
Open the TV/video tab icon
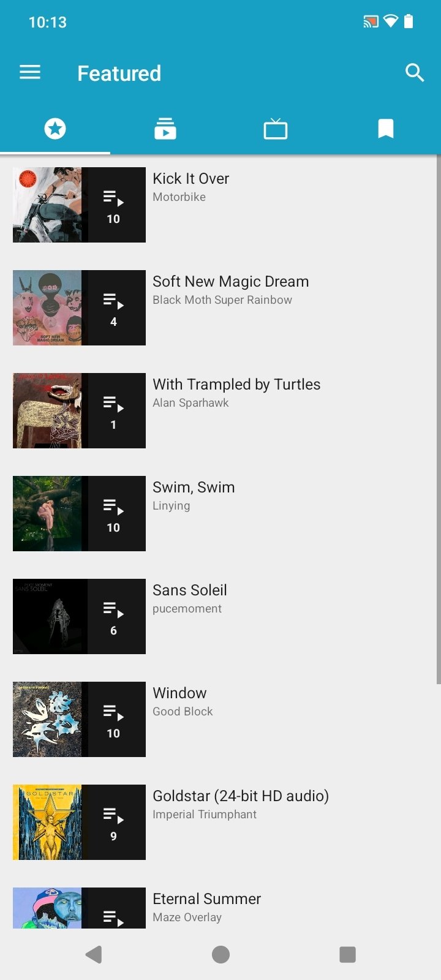[x=276, y=129]
